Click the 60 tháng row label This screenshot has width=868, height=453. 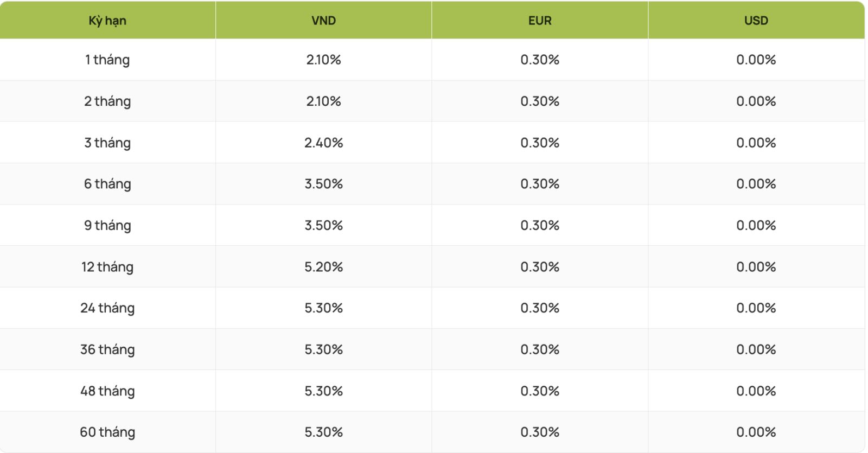pos(107,432)
